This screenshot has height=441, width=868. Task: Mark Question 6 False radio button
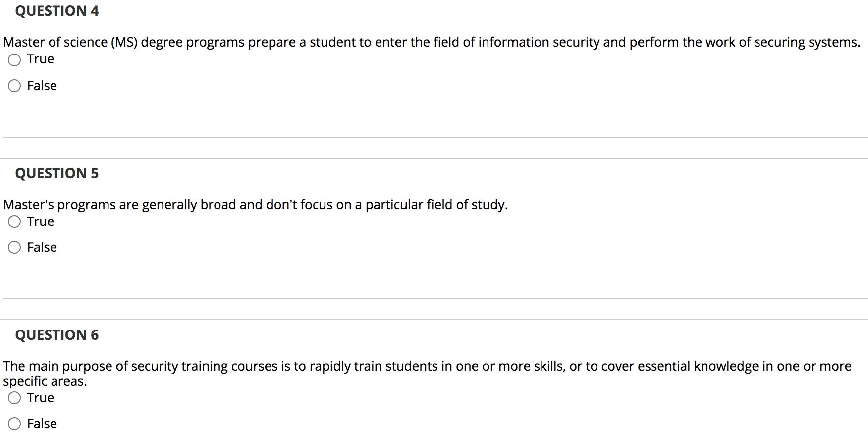pyautogui.click(x=14, y=424)
